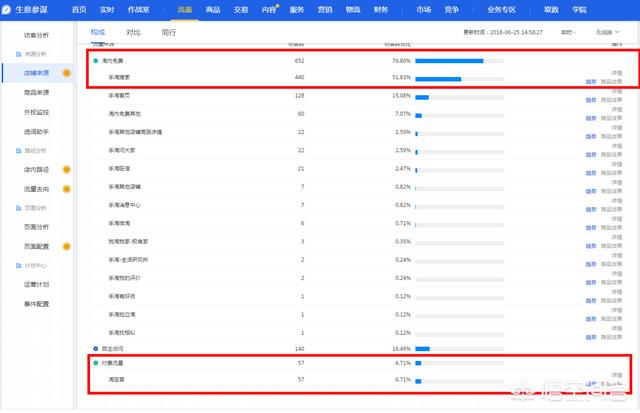This screenshot has height=413, width=640.
Task: Click the 生意参谋 logo icon
Action: pyautogui.click(x=8, y=8)
